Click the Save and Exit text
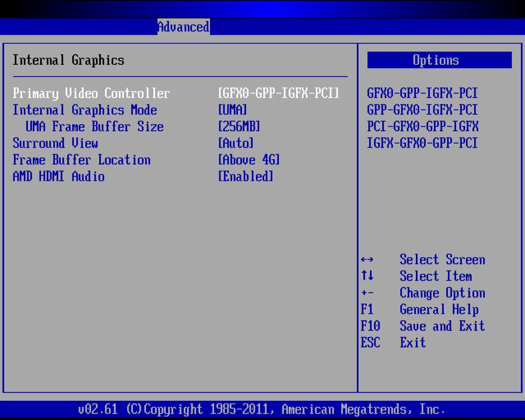This screenshot has width=525, height=420. click(442, 326)
